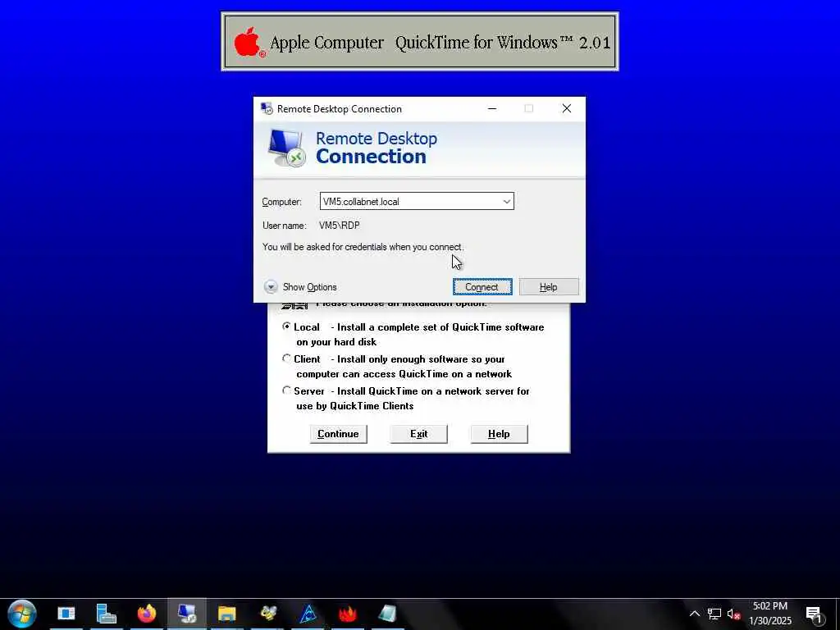Image resolution: width=840 pixels, height=630 pixels.
Task: Open the Server Manager taskbar icon
Action: [106, 614]
